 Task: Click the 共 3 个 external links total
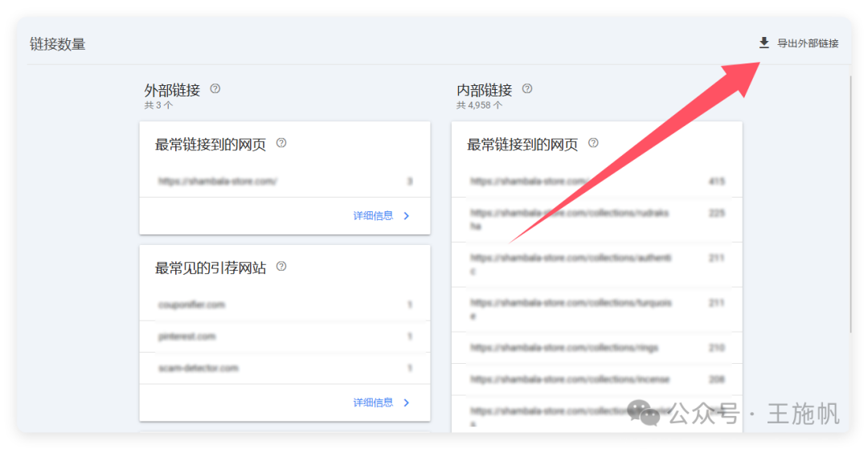[x=158, y=105]
